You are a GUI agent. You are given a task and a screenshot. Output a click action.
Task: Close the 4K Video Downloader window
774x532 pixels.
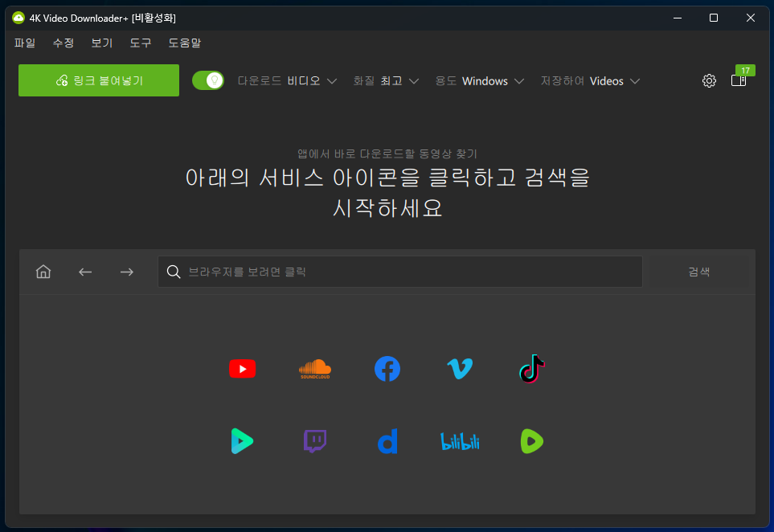pyautogui.click(x=751, y=18)
